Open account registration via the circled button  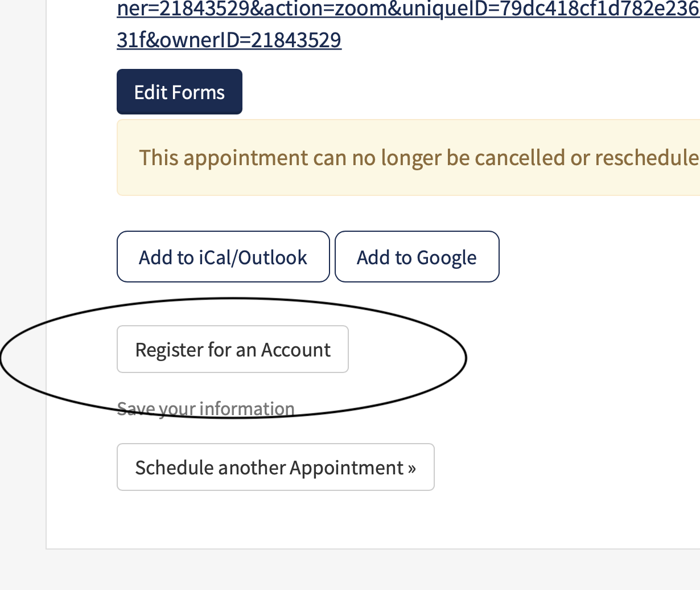point(232,350)
